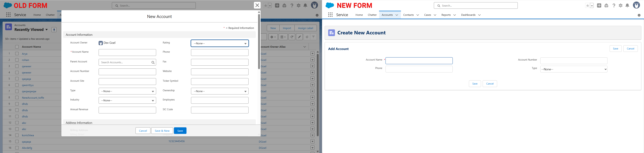The width and height of the screenshot is (644, 153).
Task: Open the help question mark in new form
Action: pos(614,6)
